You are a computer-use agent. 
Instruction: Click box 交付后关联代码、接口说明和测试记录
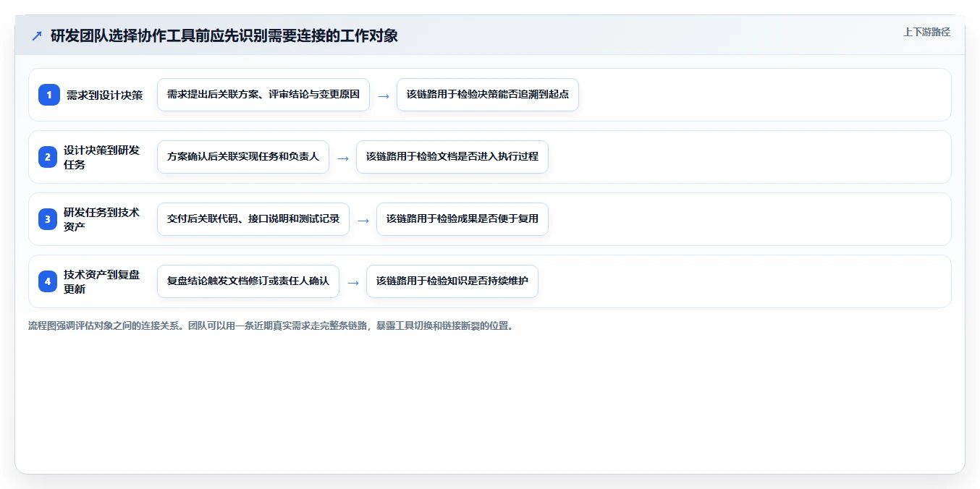[253, 219]
